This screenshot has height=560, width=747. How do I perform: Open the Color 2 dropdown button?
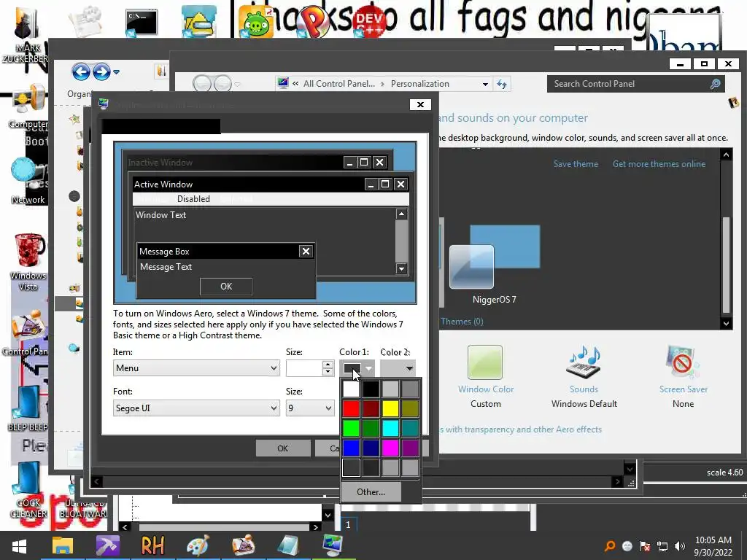398,368
